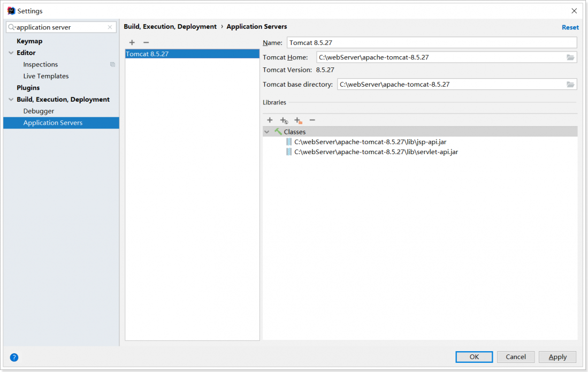Click into the Name text field

431,43
